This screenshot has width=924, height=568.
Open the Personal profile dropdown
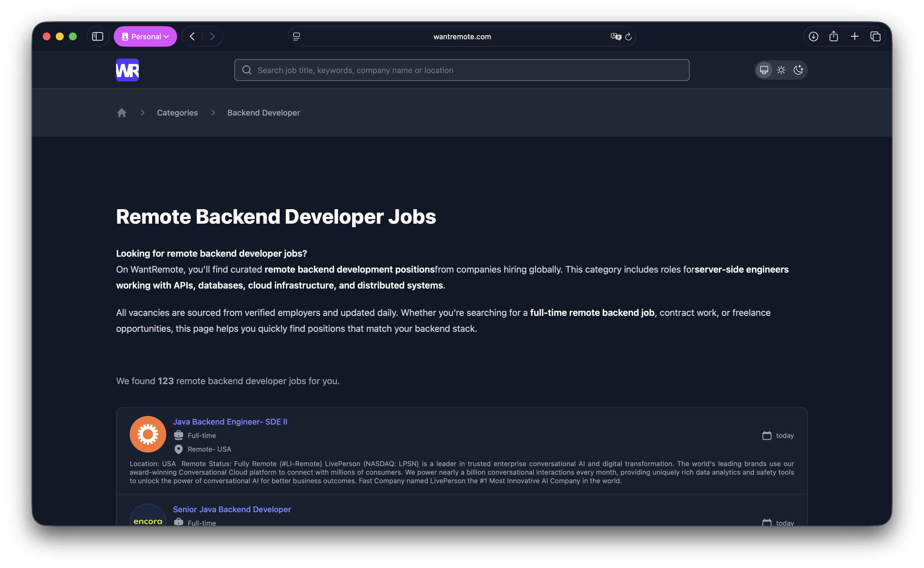145,36
